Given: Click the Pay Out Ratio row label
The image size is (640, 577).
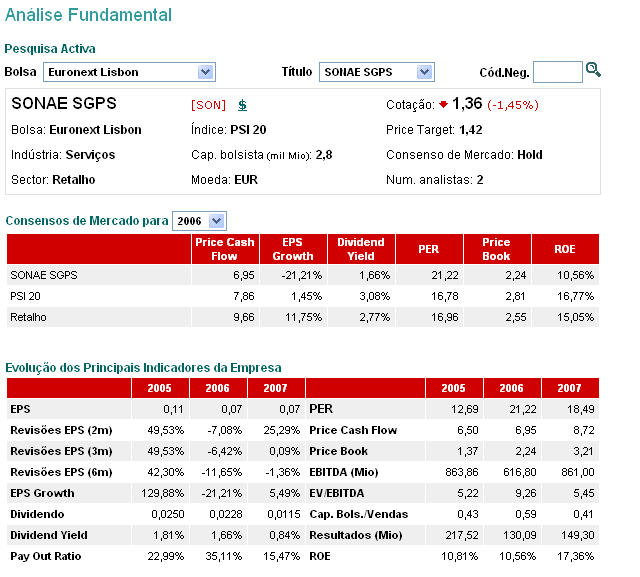Looking at the screenshot, I should point(45,556).
